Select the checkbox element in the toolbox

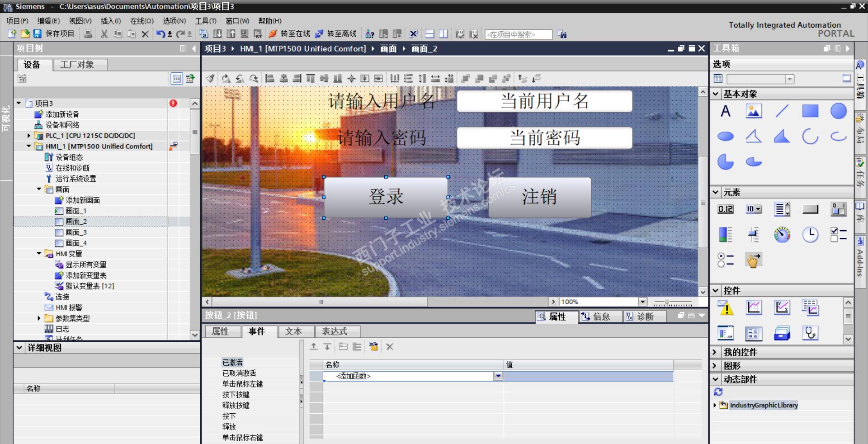(839, 235)
